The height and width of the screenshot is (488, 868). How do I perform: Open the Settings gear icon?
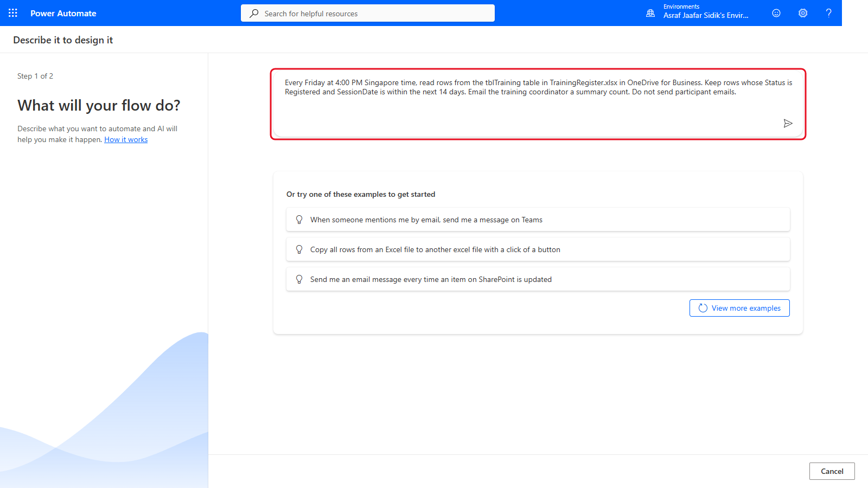click(x=803, y=13)
